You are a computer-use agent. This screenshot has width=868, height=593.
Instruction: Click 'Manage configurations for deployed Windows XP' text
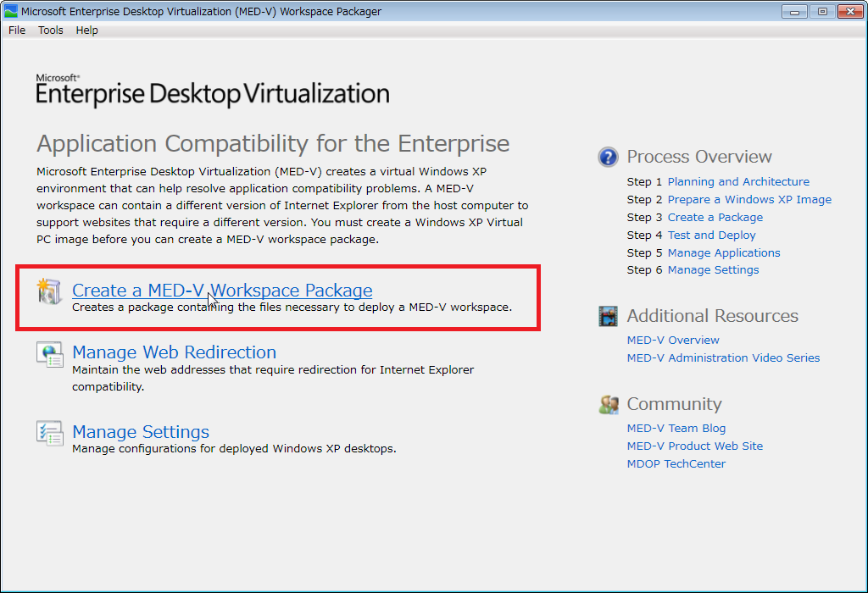coord(234,449)
